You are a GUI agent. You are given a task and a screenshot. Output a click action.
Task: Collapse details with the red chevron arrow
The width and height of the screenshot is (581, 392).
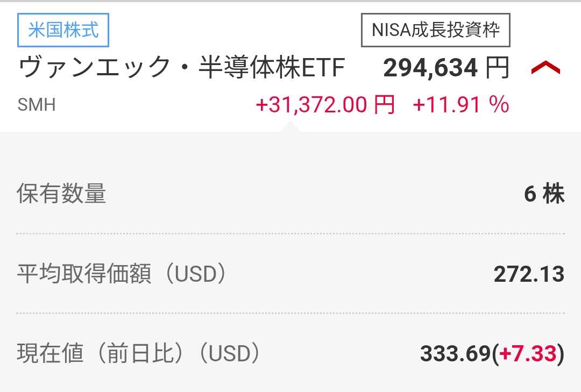[x=545, y=68]
